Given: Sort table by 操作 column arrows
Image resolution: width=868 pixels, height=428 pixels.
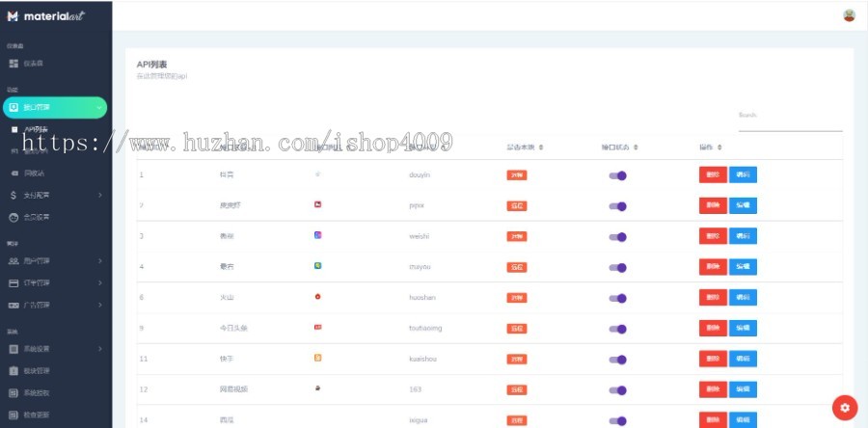Looking at the screenshot, I should click(x=719, y=147).
